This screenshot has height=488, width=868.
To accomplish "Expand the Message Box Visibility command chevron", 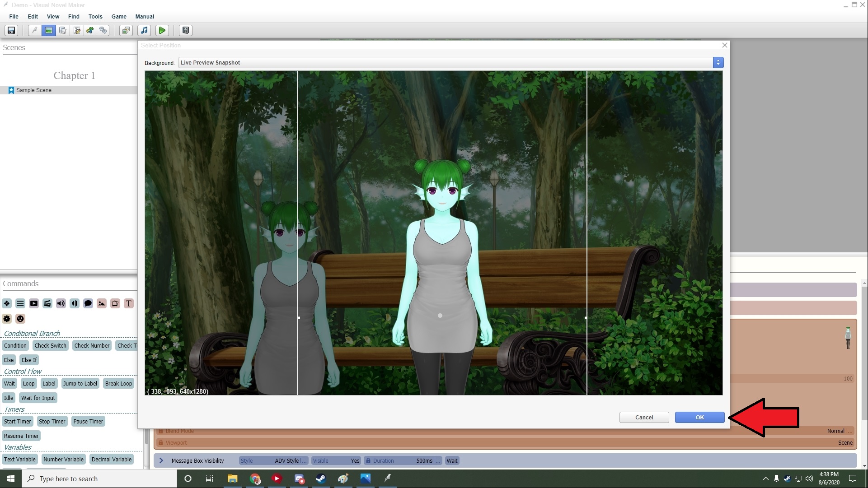I will [x=161, y=460].
